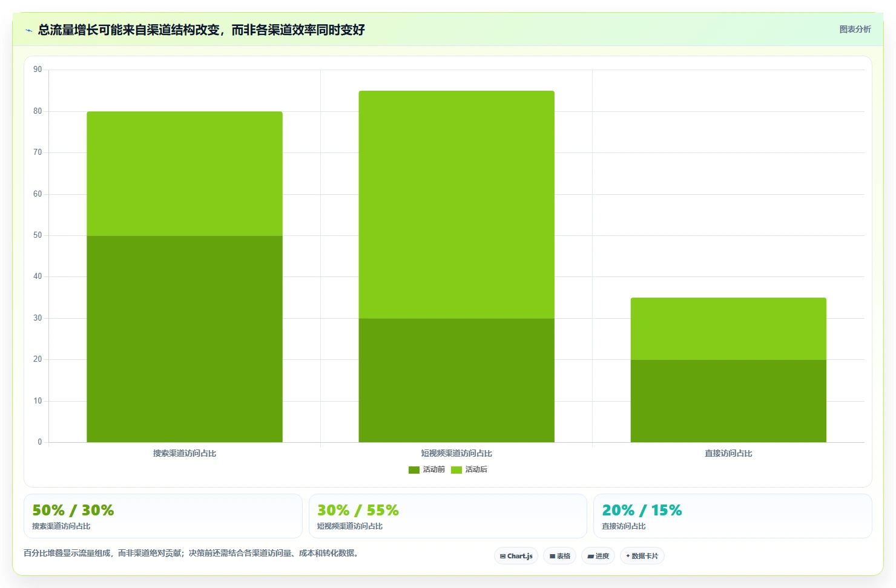Click the light 活动后 segment of 直接访问 bar
This screenshot has height=588, width=896.
(728, 328)
